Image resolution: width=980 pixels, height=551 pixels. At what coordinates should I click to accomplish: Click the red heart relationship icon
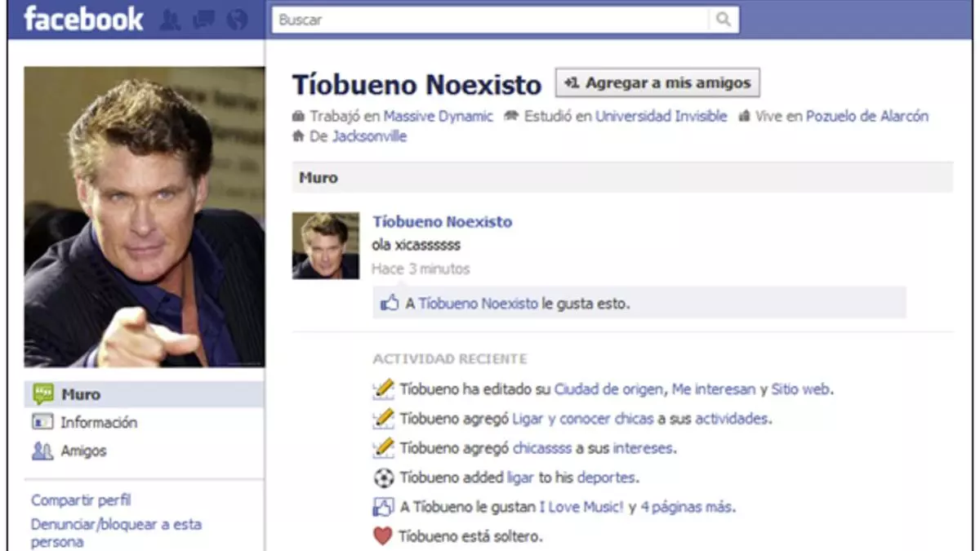click(383, 536)
